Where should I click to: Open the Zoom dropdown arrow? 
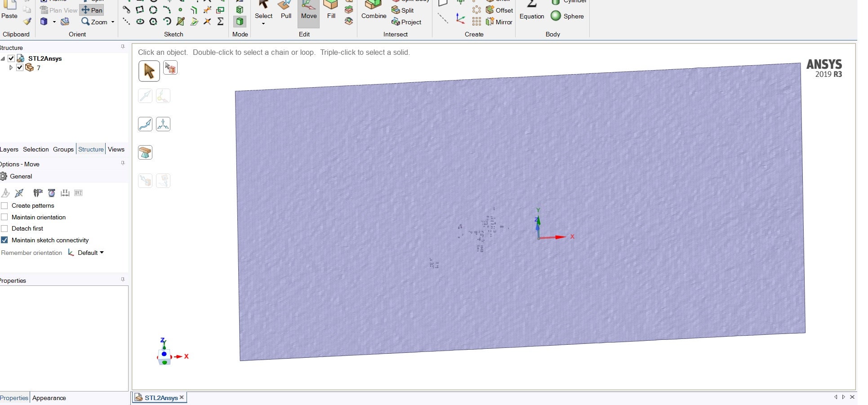click(x=113, y=22)
